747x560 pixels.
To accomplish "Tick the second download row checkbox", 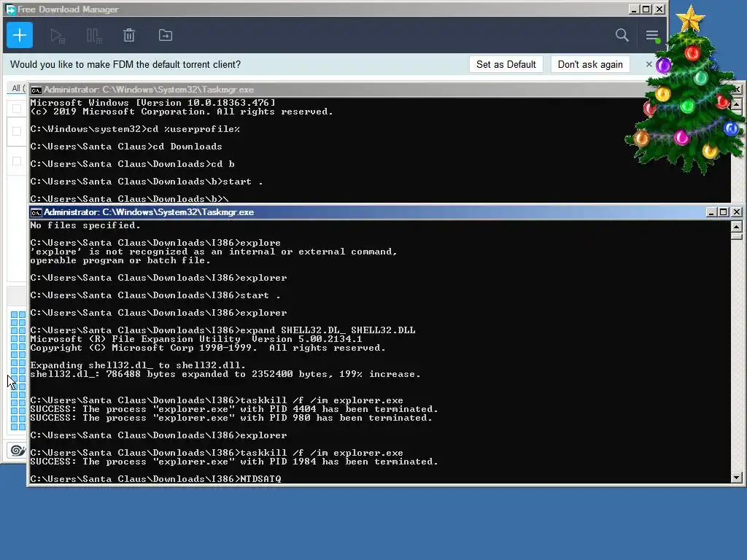I will pyautogui.click(x=17, y=131).
